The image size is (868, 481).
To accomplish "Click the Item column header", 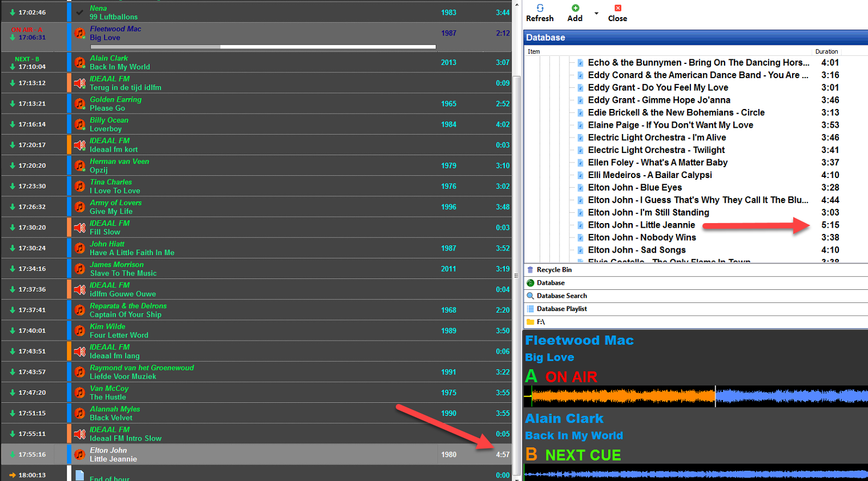I will tap(534, 51).
